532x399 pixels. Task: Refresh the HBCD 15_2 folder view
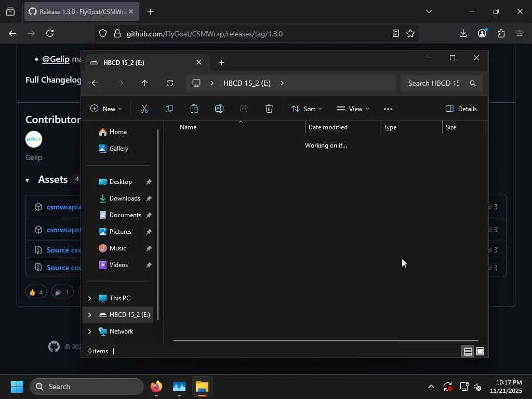pos(170,83)
